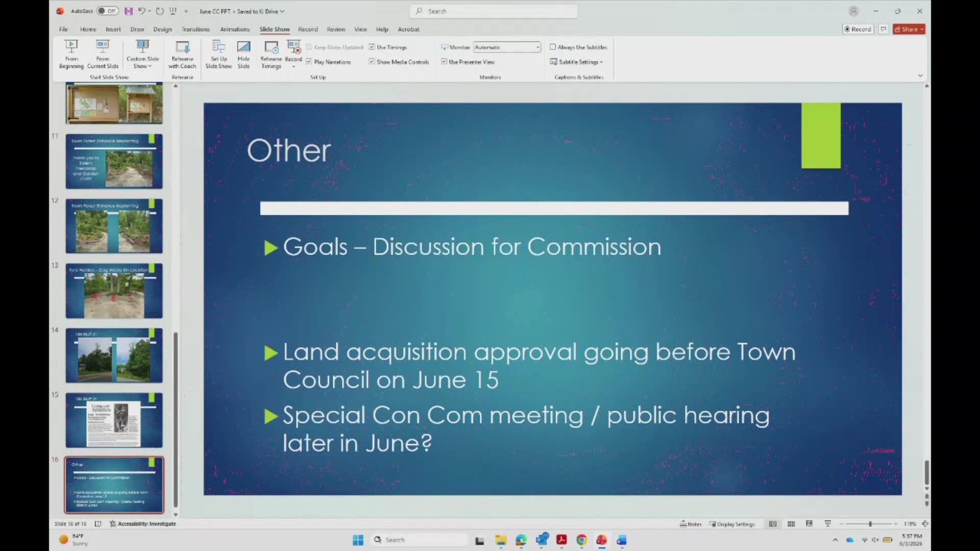Open Display Settings in status bar

tap(731, 524)
